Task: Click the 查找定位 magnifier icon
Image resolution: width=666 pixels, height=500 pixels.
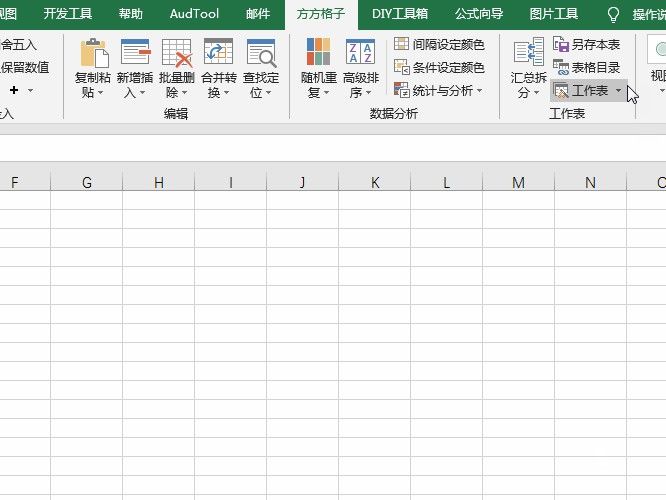Action: pyautogui.click(x=261, y=53)
